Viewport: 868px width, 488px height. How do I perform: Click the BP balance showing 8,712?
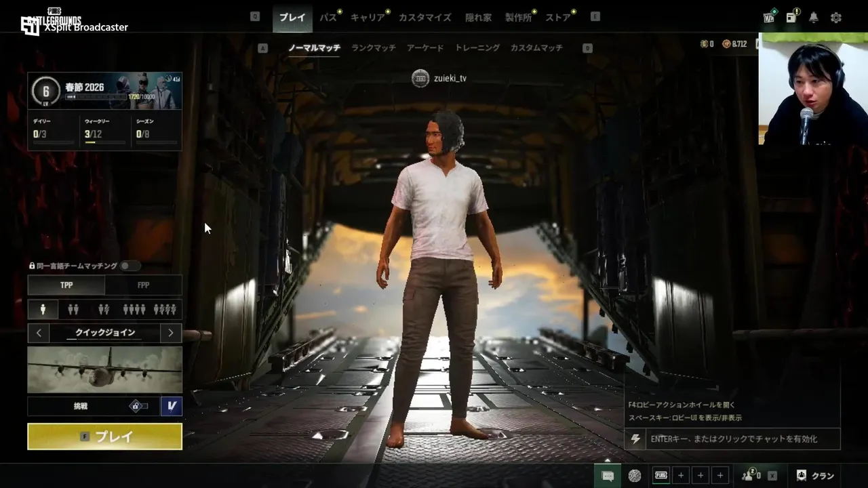coord(734,44)
